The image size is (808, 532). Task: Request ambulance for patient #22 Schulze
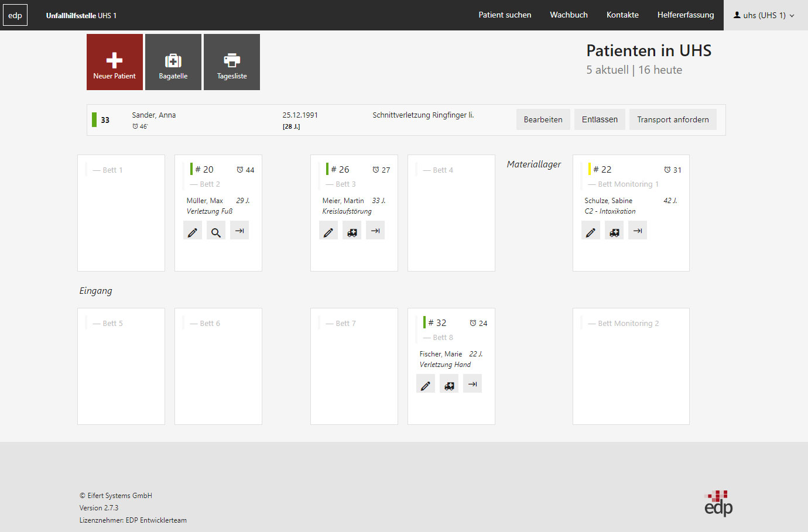coord(614,231)
